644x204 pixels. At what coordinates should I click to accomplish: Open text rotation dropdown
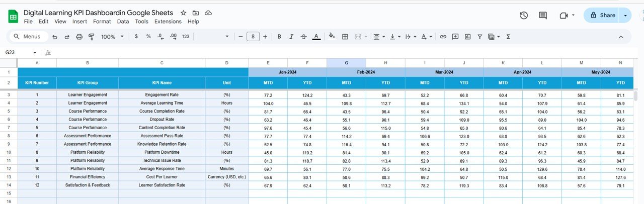click(426, 37)
